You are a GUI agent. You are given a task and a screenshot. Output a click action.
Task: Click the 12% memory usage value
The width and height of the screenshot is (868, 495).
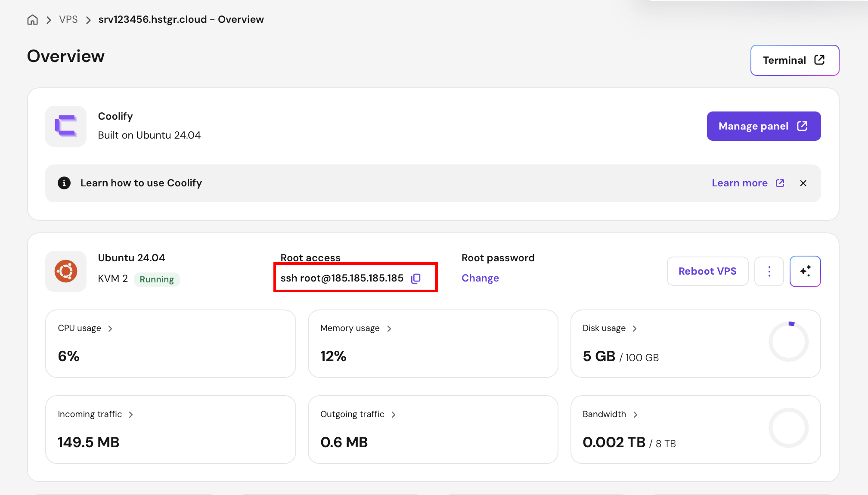tap(333, 356)
